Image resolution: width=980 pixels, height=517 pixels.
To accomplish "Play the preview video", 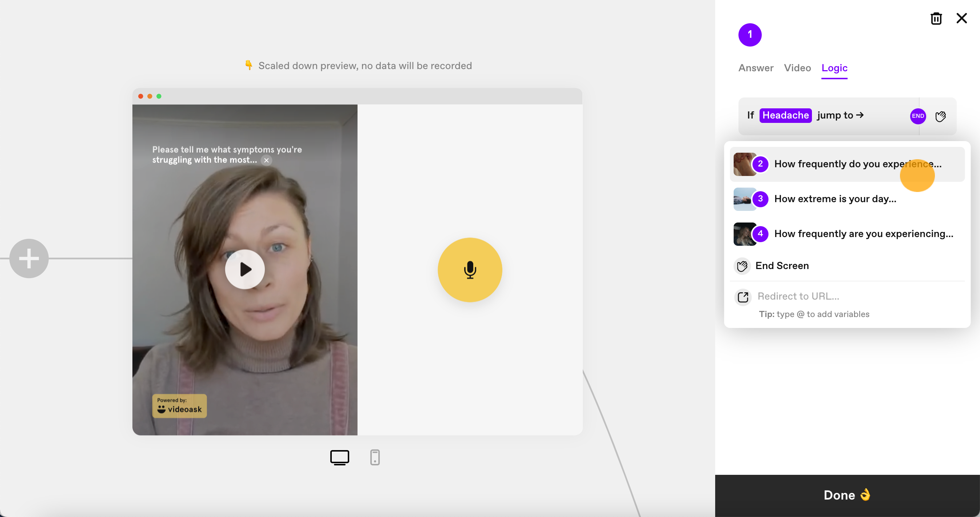I will point(244,269).
